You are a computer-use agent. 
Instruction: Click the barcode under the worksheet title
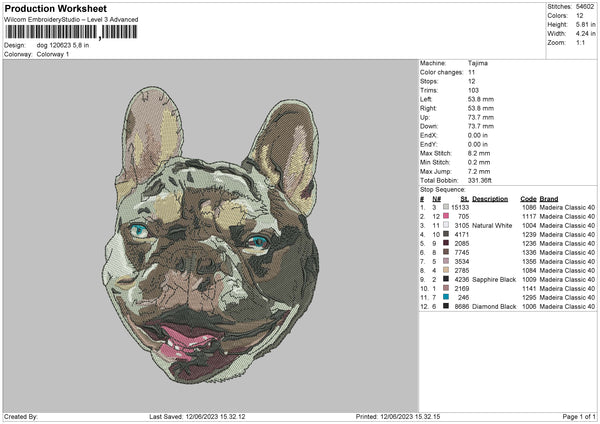[x=69, y=32]
